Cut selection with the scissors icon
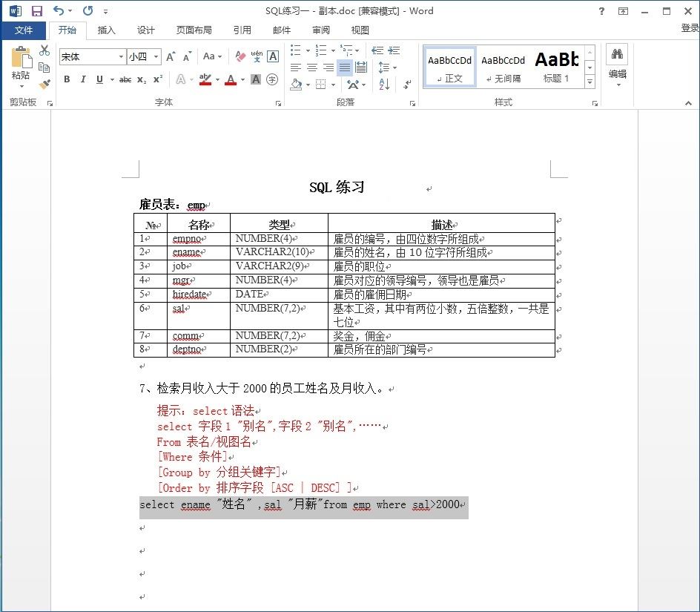Image resolution: width=700 pixels, height=612 pixels. tap(44, 50)
